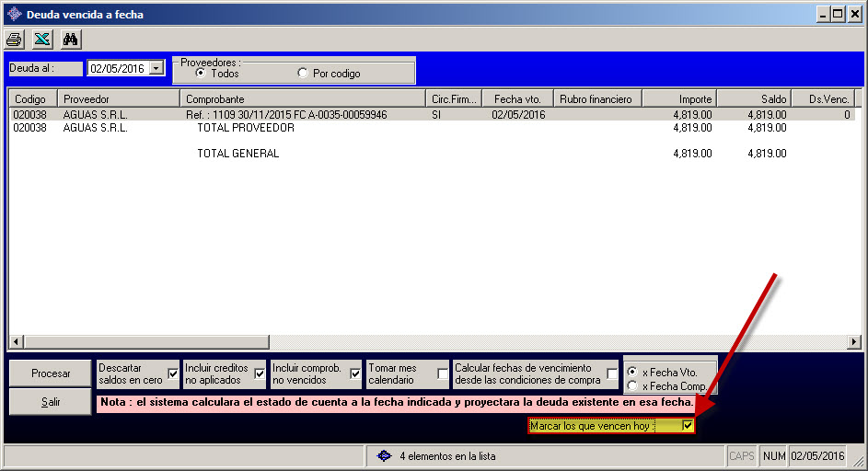Click the printer icon in toolbar

point(15,39)
